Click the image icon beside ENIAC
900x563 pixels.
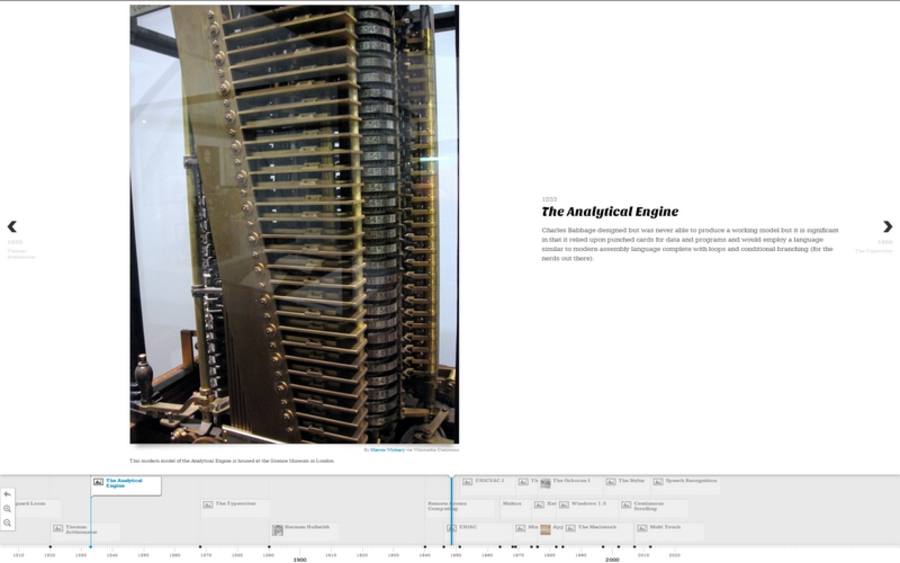452,527
